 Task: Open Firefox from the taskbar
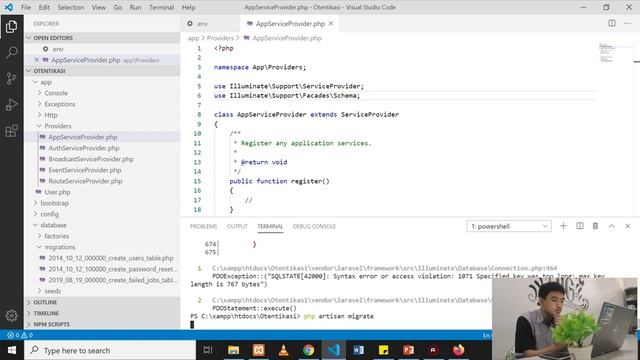click(x=458, y=350)
